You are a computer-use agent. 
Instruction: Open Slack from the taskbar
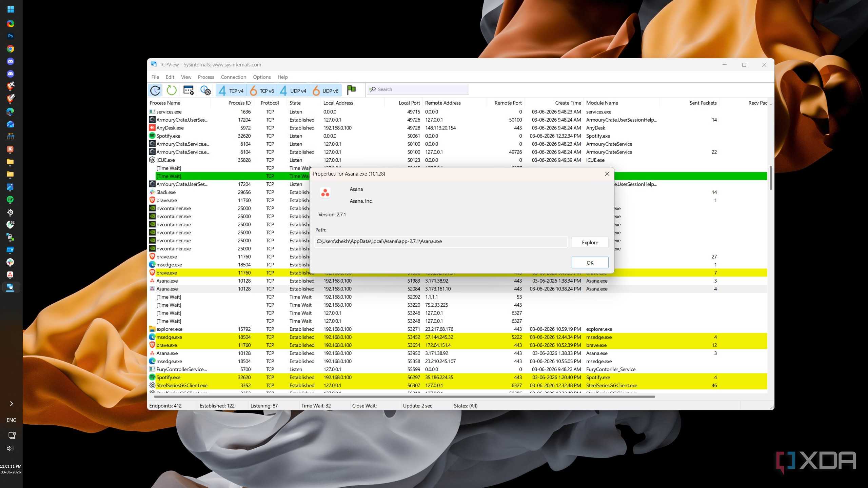[10, 262]
